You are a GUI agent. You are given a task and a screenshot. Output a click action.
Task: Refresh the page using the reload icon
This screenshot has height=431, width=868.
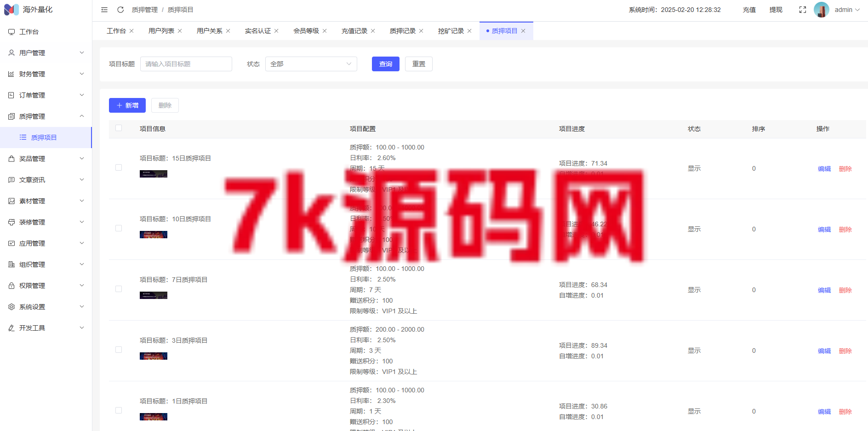pyautogui.click(x=120, y=10)
